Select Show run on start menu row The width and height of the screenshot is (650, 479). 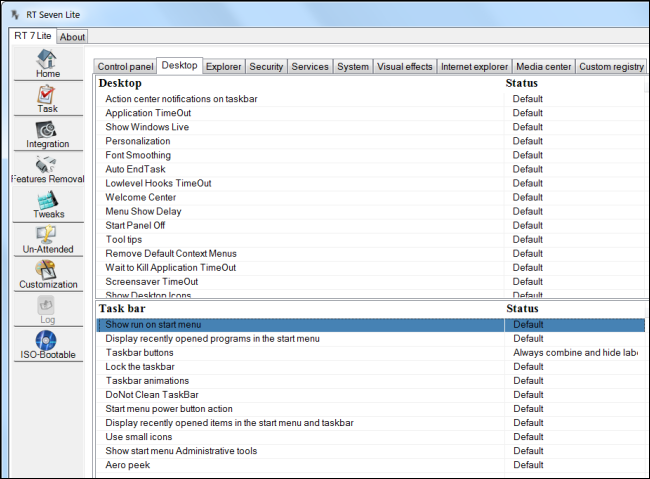pos(371,325)
